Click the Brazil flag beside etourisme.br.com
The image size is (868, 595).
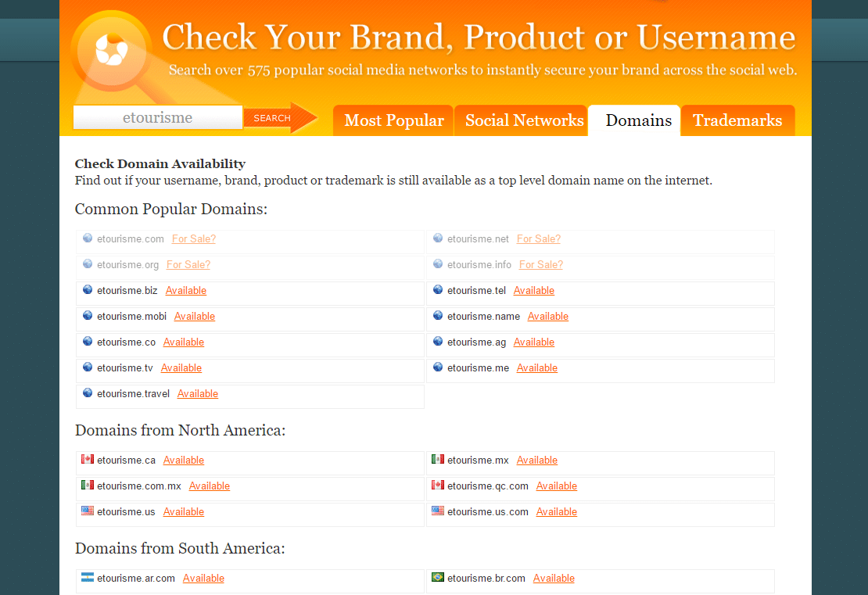tap(438, 578)
